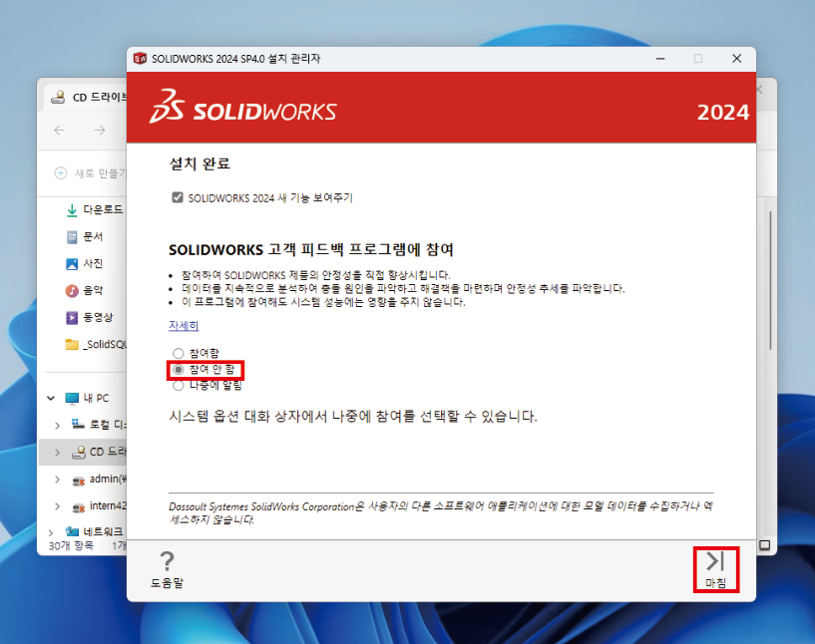Screen dimensions: 815x644
Task: Click the 마침 finish button
Action: pyautogui.click(x=715, y=569)
